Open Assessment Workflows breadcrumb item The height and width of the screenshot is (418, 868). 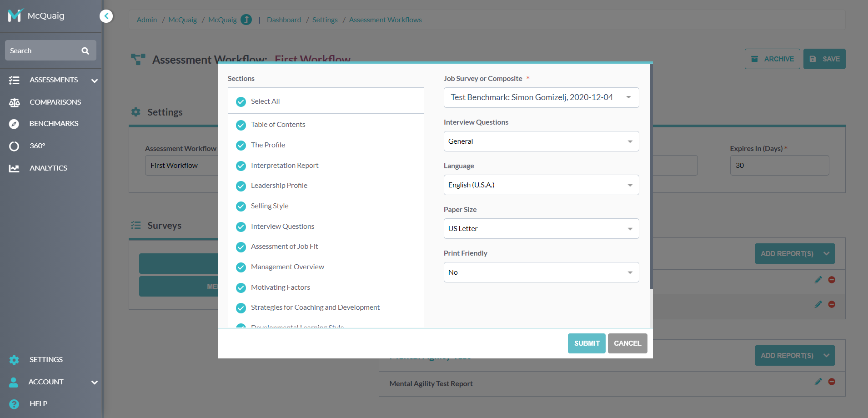click(385, 20)
